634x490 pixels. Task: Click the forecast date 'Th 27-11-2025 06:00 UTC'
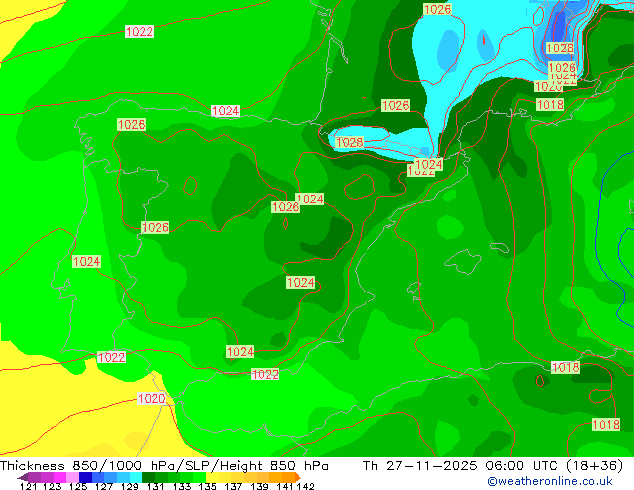click(x=460, y=466)
